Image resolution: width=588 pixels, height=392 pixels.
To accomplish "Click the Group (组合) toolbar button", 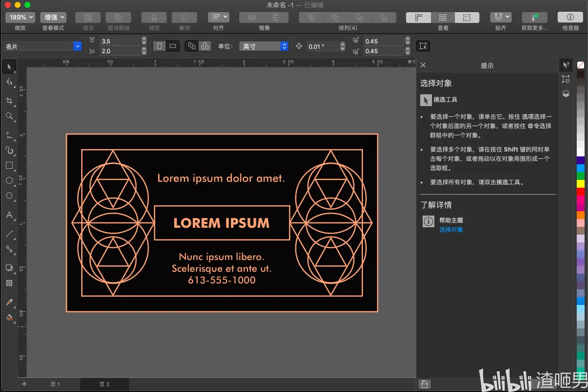I will 88,17.
